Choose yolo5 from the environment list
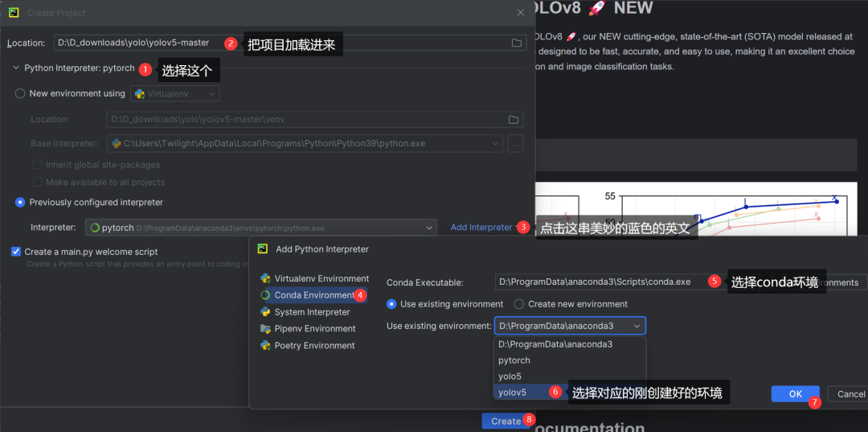868x432 pixels. pyautogui.click(x=569, y=376)
